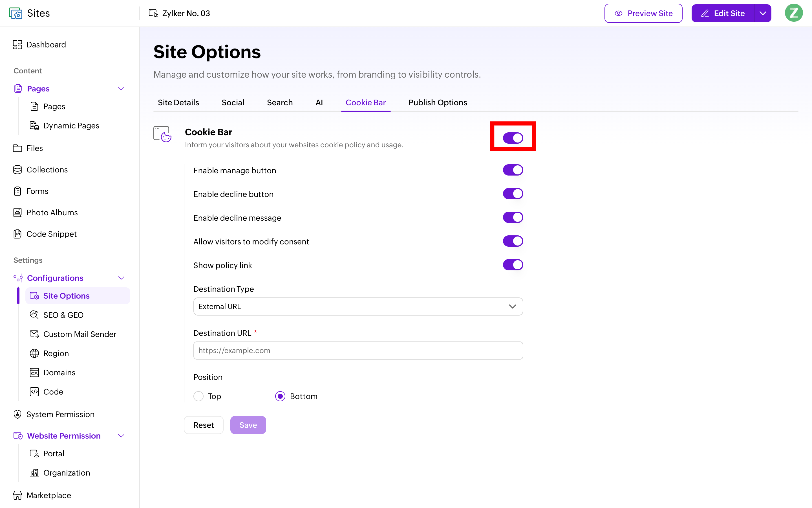Open Photo Albums icon
Image resolution: width=812 pixels, height=508 pixels.
pyautogui.click(x=17, y=213)
